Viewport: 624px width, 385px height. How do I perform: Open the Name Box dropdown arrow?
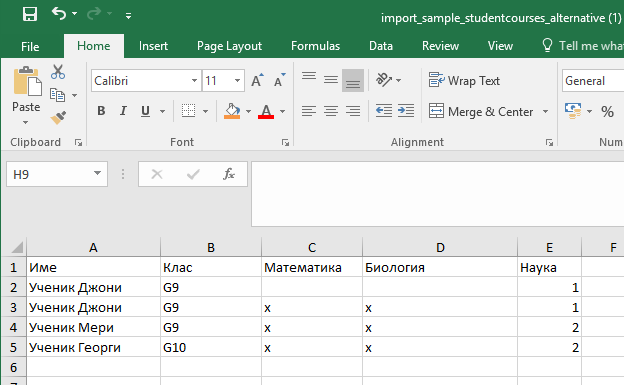(97, 174)
